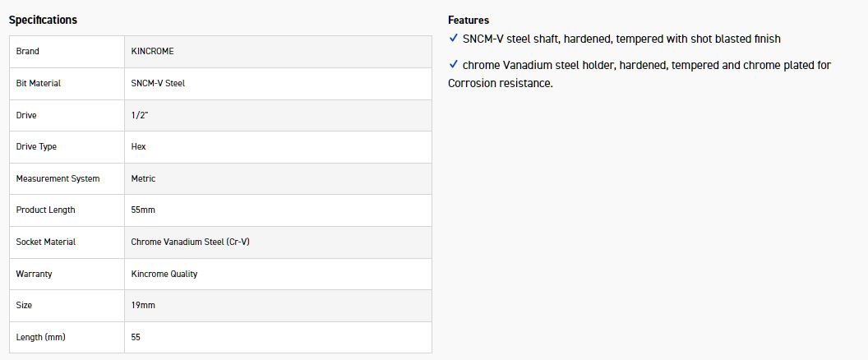Click the 19mm size value
The height and width of the screenshot is (360, 868).
pyautogui.click(x=143, y=305)
